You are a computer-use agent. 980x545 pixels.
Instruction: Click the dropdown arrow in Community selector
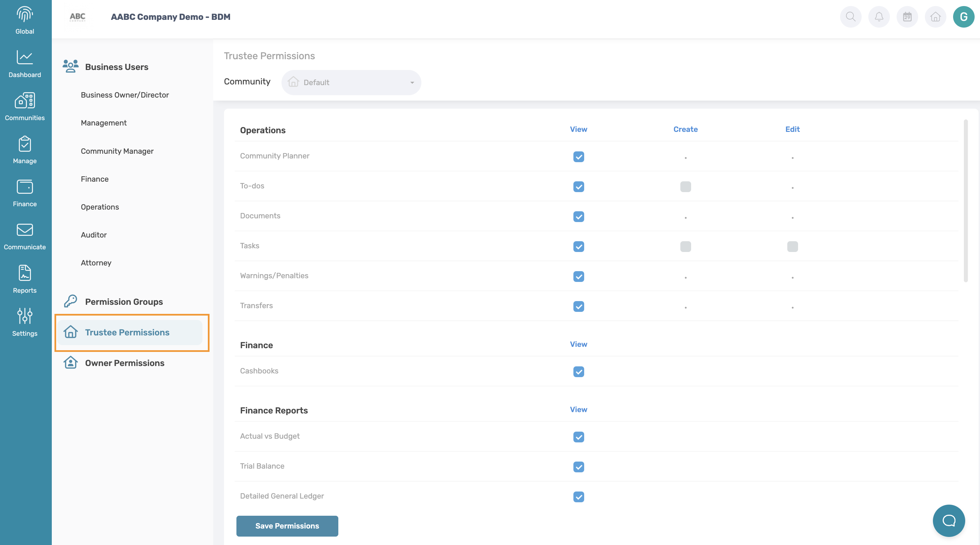[x=412, y=82]
